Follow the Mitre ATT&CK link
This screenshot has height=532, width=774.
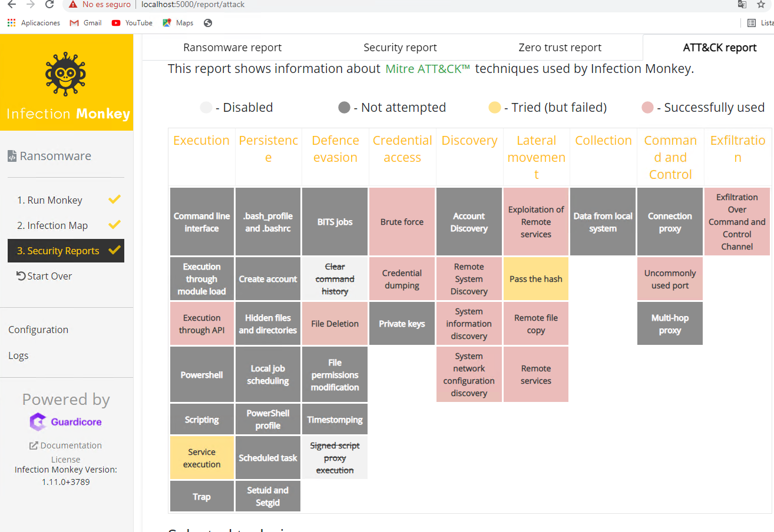(x=428, y=69)
